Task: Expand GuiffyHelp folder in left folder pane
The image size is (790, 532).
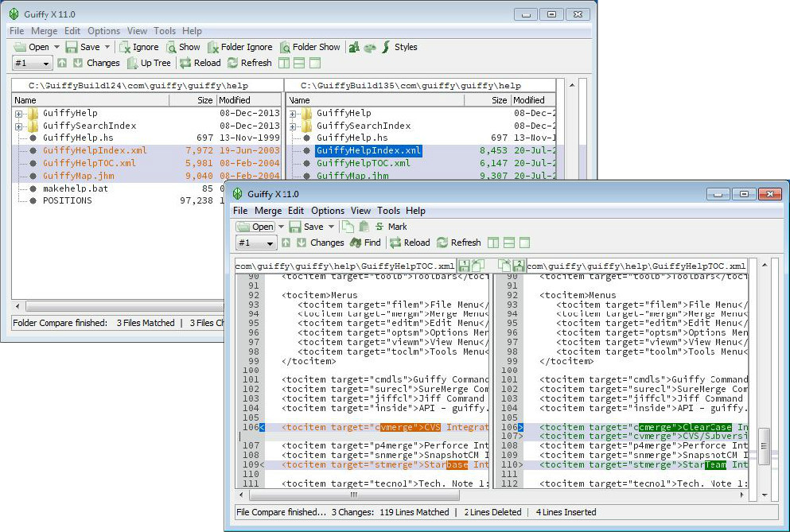Action: pyautogui.click(x=18, y=114)
